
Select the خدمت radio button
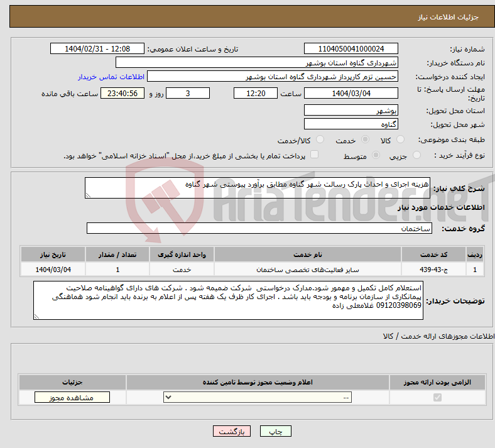pyautogui.click(x=365, y=139)
